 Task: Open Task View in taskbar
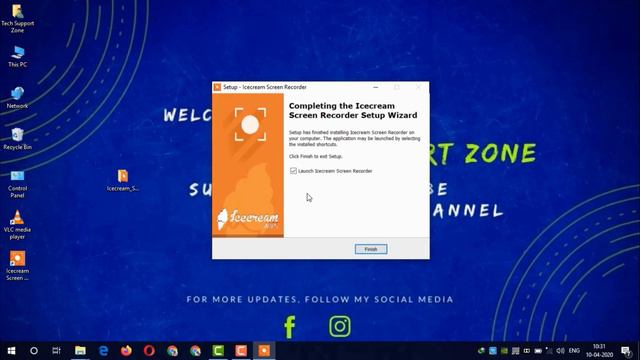(x=56, y=351)
